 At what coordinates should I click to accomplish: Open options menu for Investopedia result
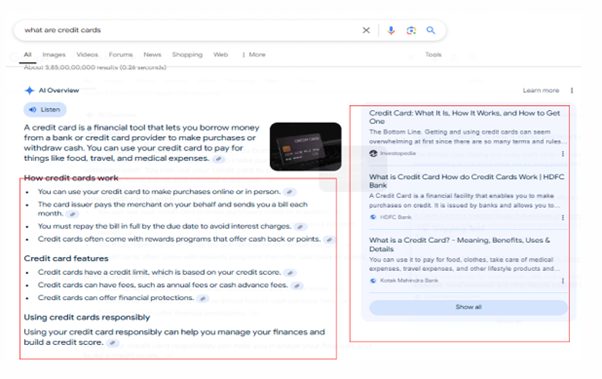563,154
